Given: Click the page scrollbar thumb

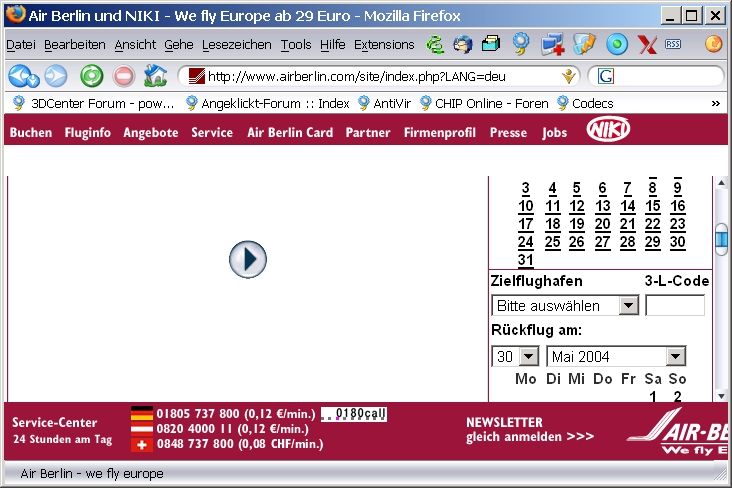Looking at the screenshot, I should coord(721,239).
